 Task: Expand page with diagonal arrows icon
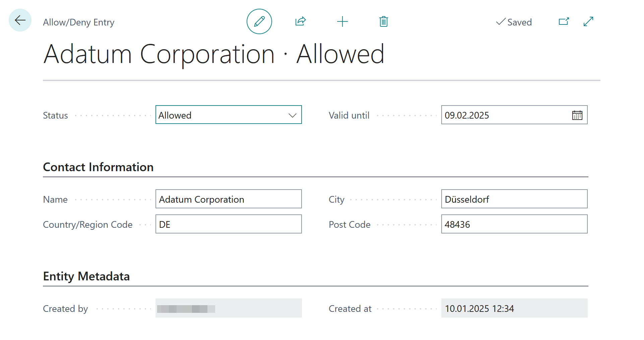click(x=588, y=21)
